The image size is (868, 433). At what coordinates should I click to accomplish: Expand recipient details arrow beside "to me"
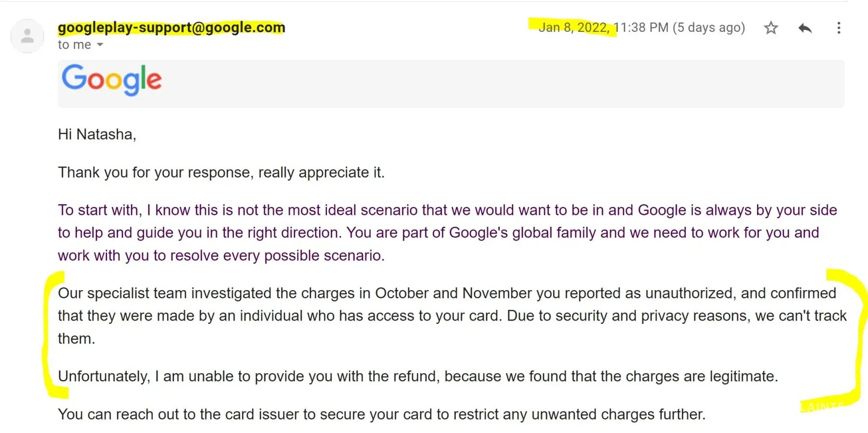tap(100, 45)
